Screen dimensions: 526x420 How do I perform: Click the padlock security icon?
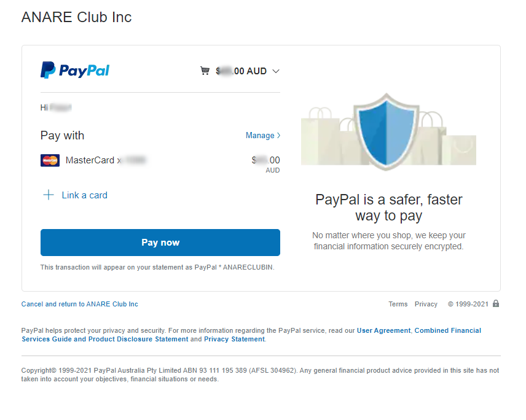pos(496,303)
